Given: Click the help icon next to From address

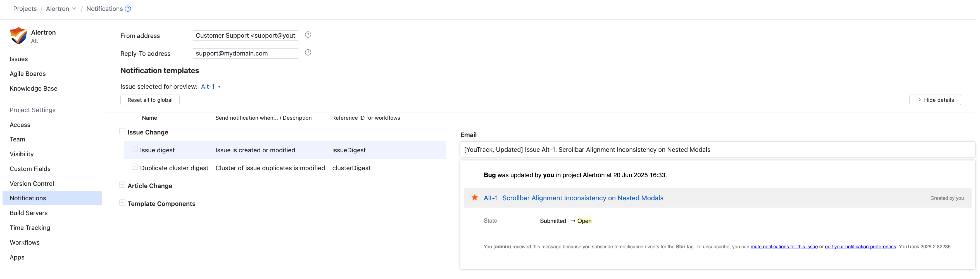Looking at the screenshot, I should (307, 35).
